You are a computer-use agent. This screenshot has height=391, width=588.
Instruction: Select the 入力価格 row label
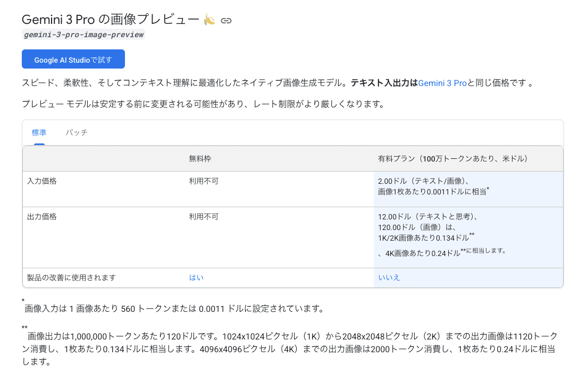[x=43, y=181]
